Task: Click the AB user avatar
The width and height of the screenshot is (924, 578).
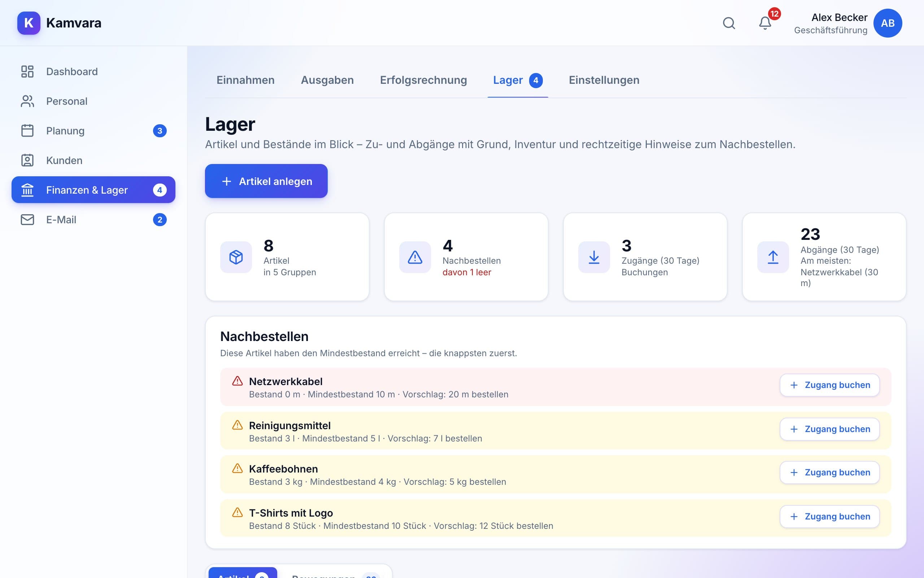Action: pos(888,23)
